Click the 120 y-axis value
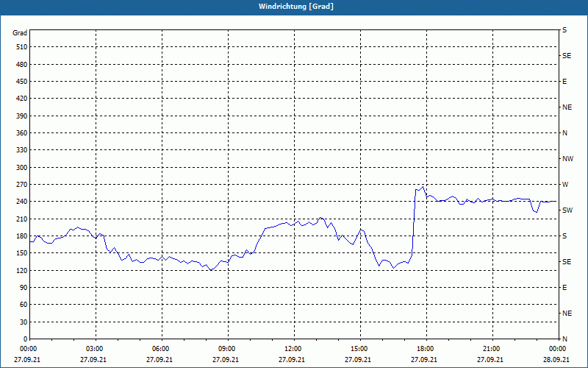The image size is (588, 368). coord(21,270)
